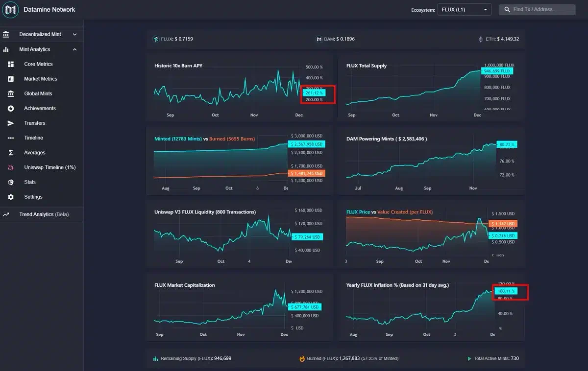Open Global Mints bank icon
This screenshot has width=588, height=371.
coord(11,93)
